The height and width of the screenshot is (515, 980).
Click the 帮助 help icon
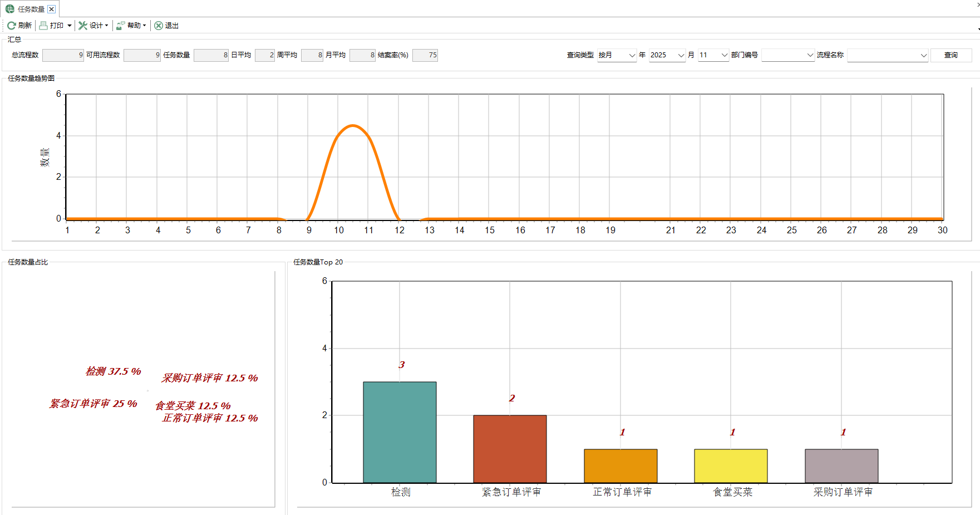click(120, 26)
